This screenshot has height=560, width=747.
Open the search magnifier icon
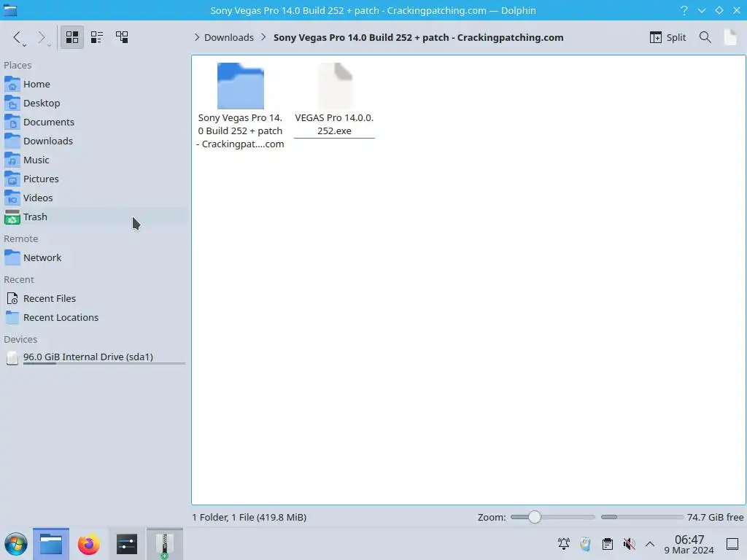[705, 37]
